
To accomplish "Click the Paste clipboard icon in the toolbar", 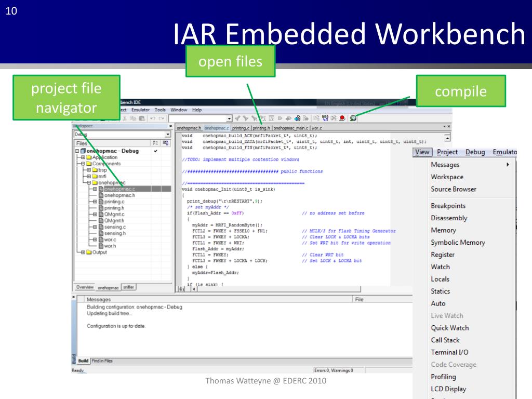I will [142, 118].
